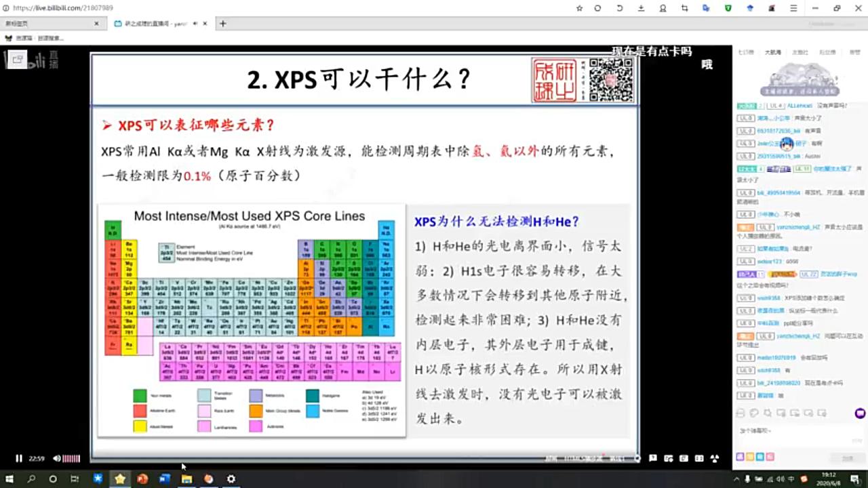Click the send button in chat
This screenshot has width=868, height=488.
point(848,458)
